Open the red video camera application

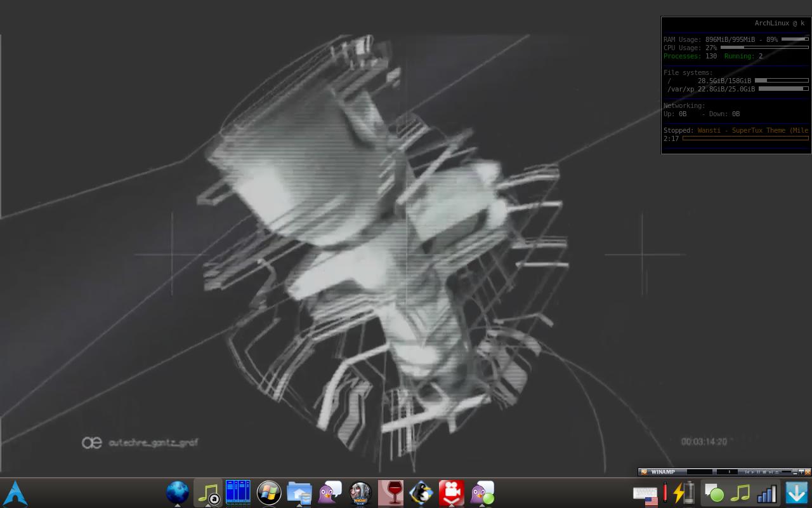(x=452, y=493)
